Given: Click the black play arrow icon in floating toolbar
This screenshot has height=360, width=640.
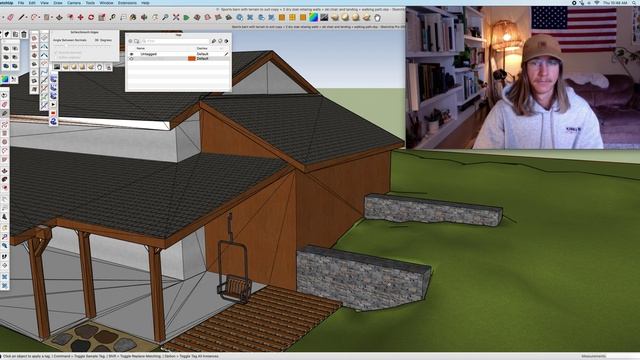Looking at the screenshot, I should [x=53, y=104].
